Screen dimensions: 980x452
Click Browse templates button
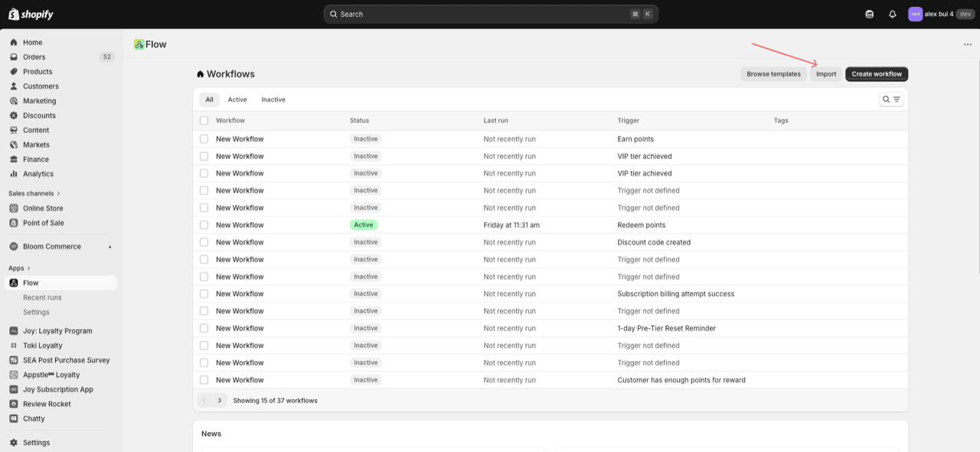773,74
